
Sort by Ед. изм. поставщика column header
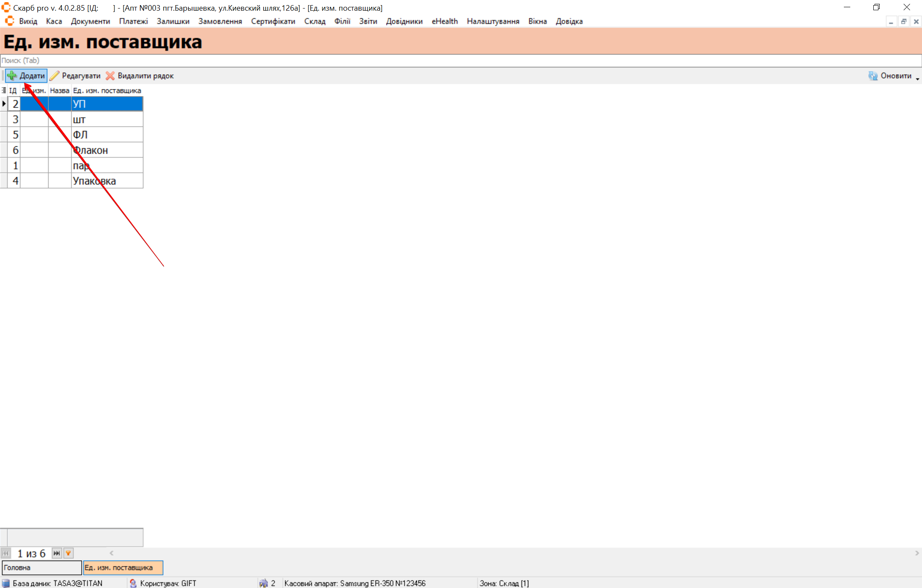pyautogui.click(x=107, y=90)
